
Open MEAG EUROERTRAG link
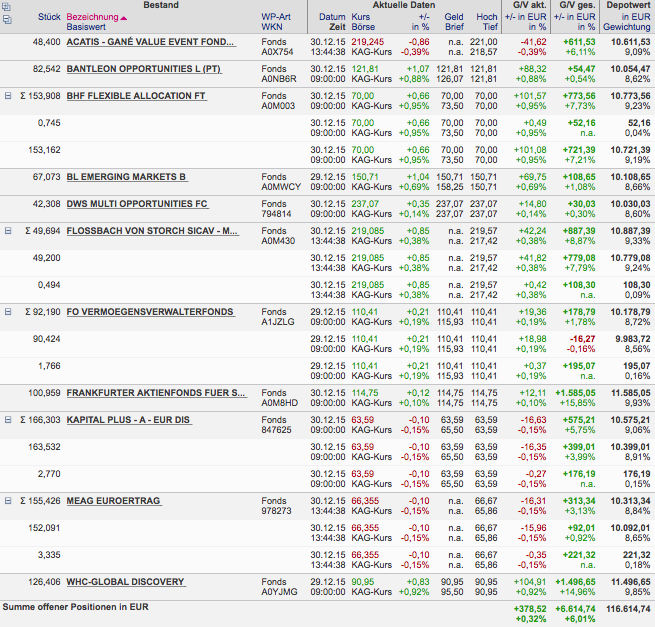point(113,501)
